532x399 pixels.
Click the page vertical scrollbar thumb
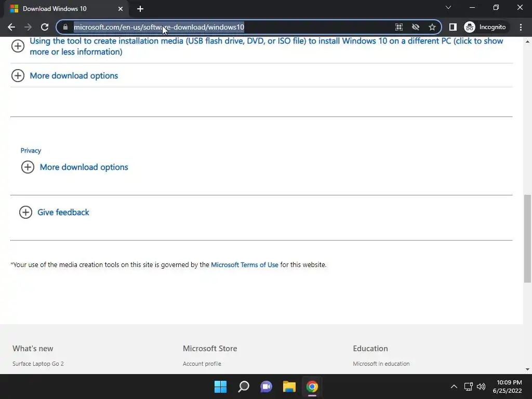527,238
